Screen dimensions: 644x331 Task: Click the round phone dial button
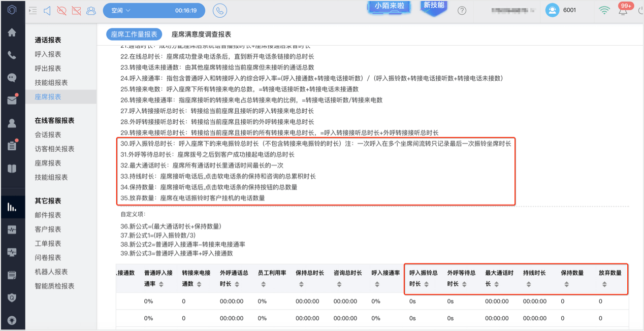pyautogui.click(x=220, y=11)
